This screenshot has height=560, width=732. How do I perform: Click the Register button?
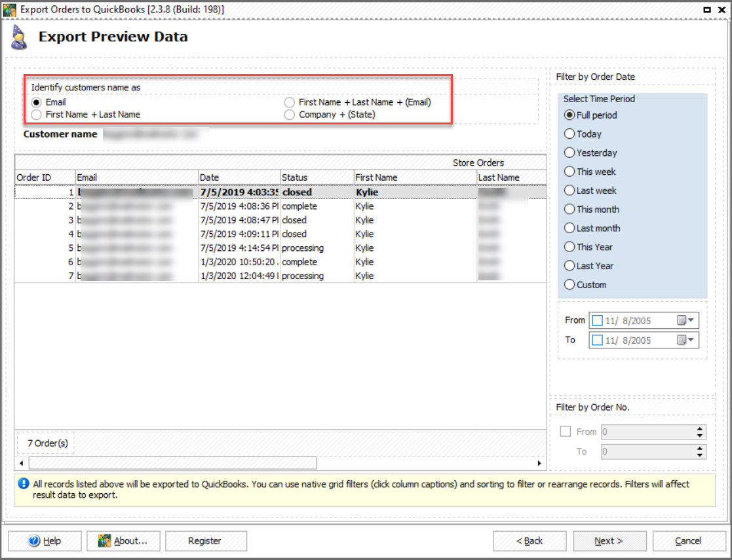coord(206,540)
